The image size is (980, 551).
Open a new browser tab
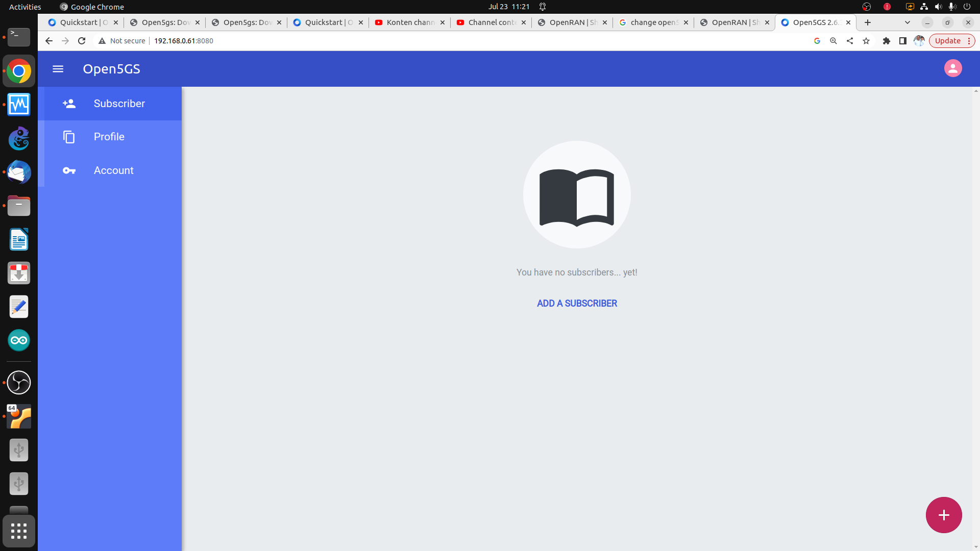coord(868,22)
